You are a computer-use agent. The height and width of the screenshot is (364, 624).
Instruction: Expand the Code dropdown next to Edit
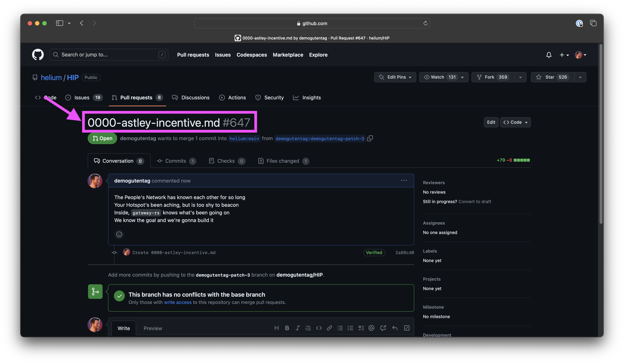tap(515, 122)
